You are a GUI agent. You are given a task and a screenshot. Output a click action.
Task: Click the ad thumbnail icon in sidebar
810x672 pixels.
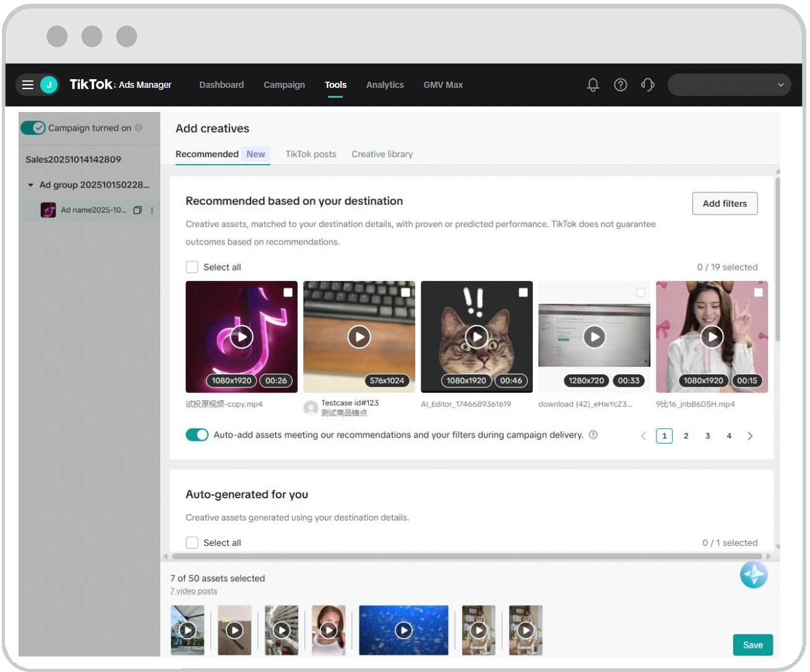[48, 210]
